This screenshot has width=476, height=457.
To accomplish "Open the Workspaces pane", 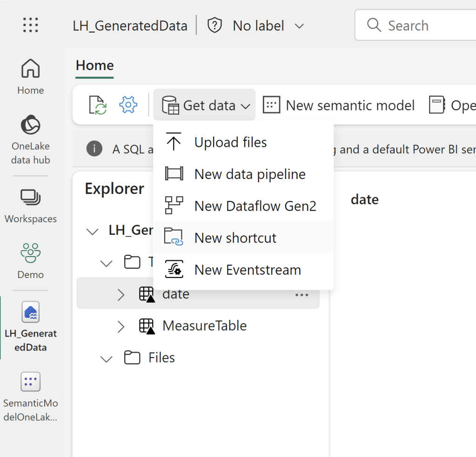I will click(x=31, y=205).
